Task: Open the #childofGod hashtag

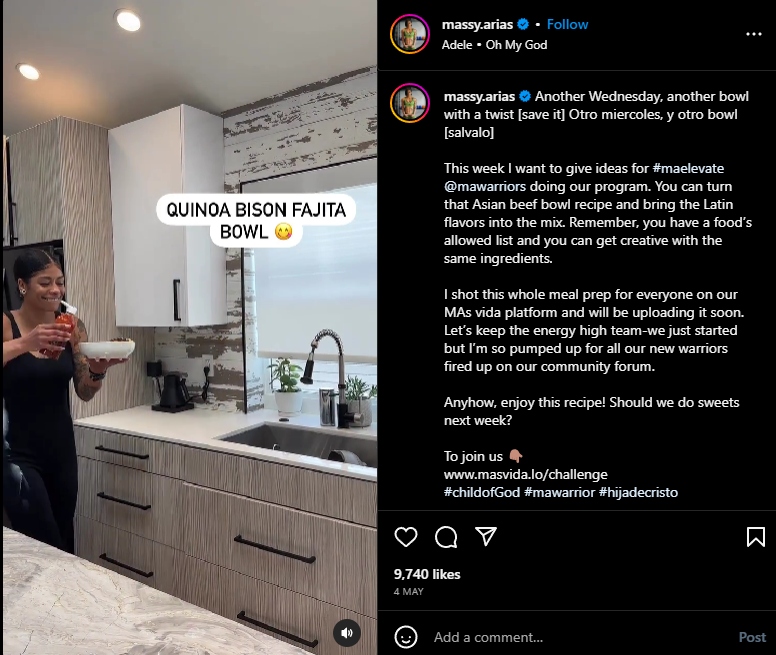Action: (x=482, y=492)
